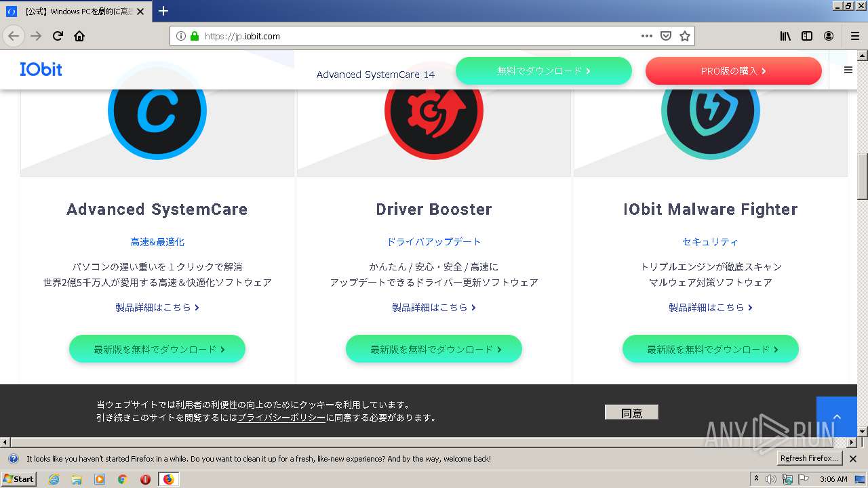Open Advanced SystemCare 製品詳細はこちら link
This screenshot has width=868, height=488.
point(157,307)
